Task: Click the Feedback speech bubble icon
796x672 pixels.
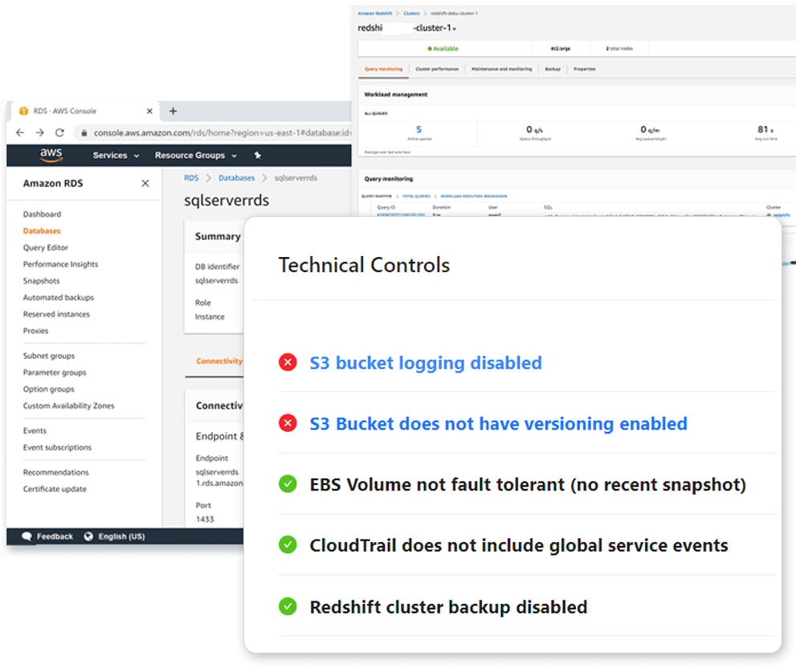Action: tap(27, 536)
